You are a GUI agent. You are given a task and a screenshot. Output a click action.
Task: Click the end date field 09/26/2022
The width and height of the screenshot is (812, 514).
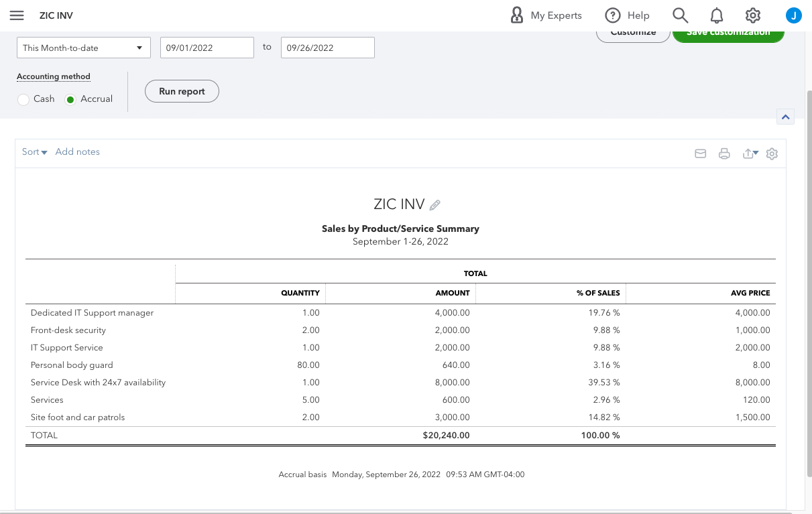click(x=328, y=48)
